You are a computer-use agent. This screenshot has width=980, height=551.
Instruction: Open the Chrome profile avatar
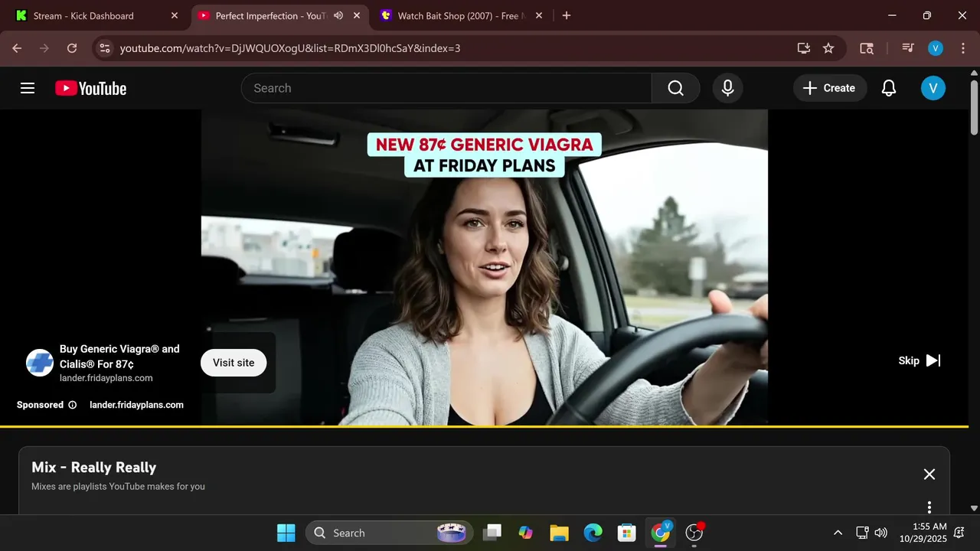click(x=936, y=48)
